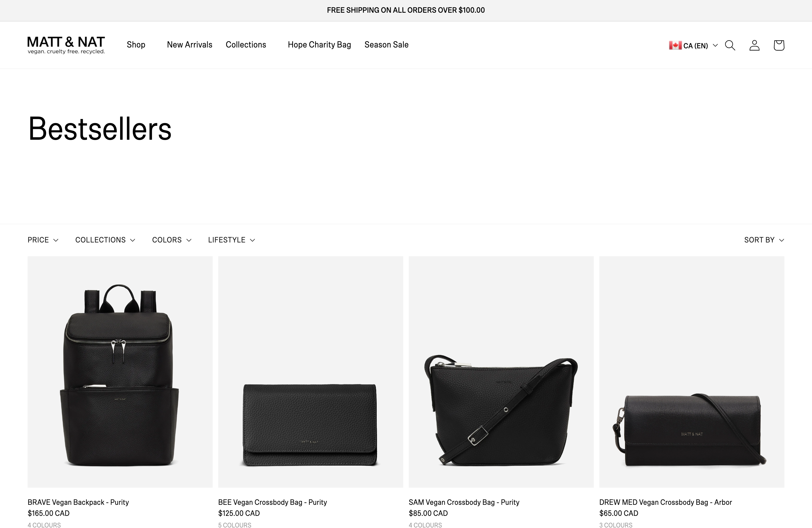Click BEE Vegan Crossbody Bag title
This screenshot has width=812, height=528.
click(x=273, y=502)
